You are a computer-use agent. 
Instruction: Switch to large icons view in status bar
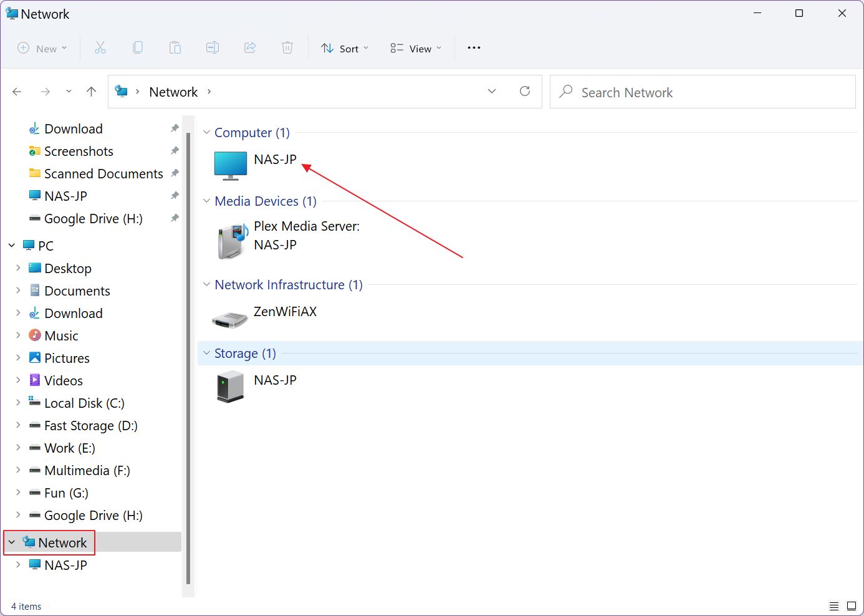pyautogui.click(x=852, y=606)
